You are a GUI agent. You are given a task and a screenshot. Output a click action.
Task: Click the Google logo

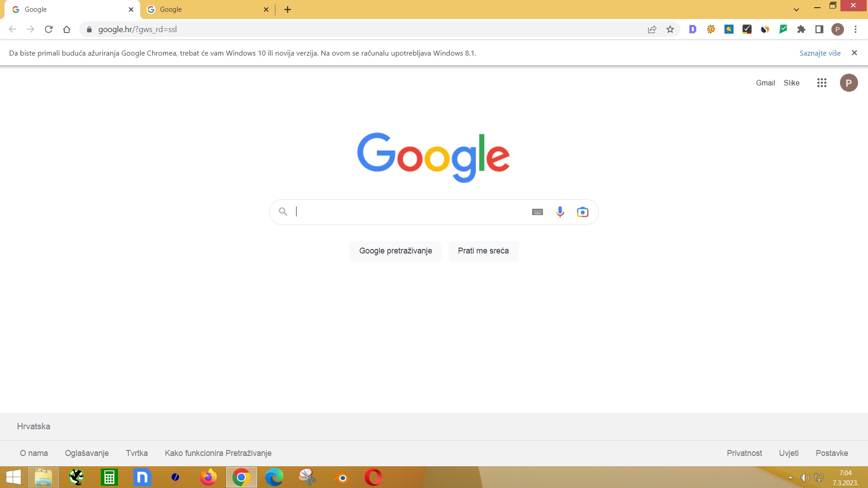tap(434, 157)
